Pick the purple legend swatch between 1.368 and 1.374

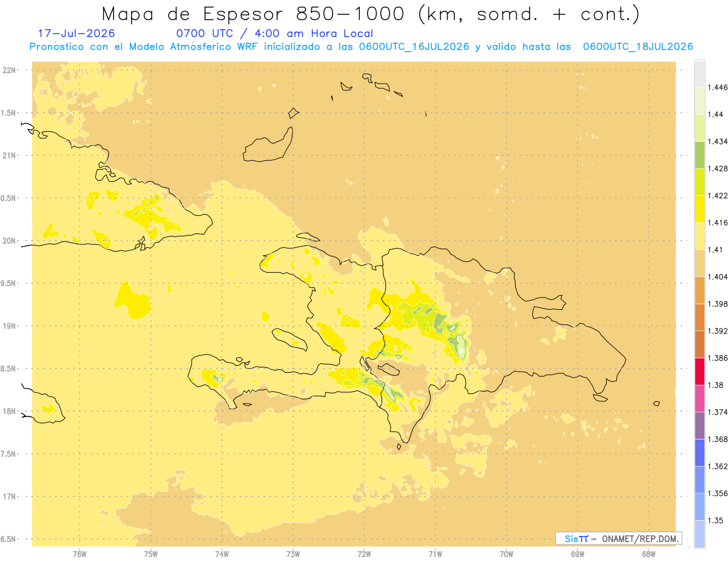pyautogui.click(x=699, y=426)
